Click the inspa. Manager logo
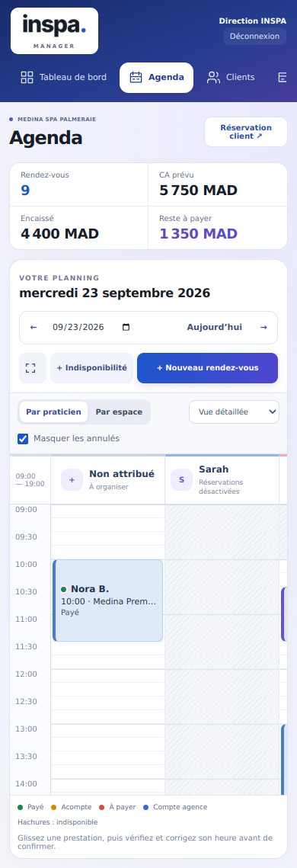 54,31
